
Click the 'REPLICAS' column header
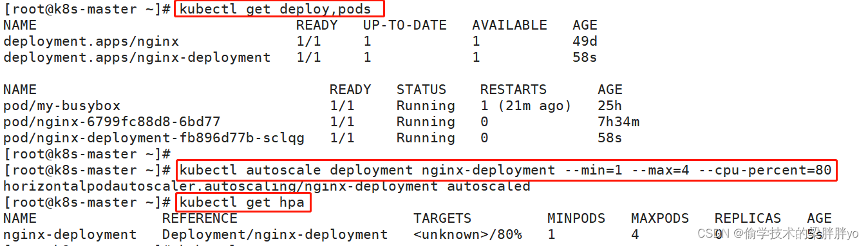[x=748, y=218]
